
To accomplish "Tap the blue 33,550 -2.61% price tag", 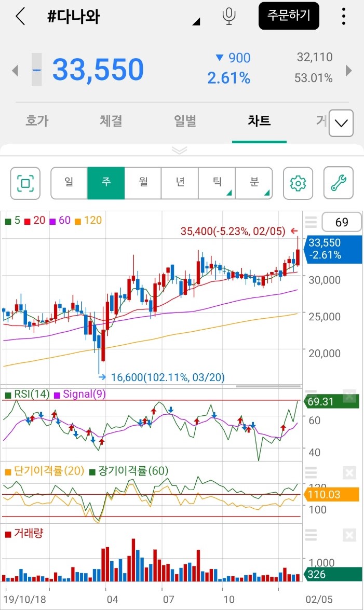I will pyautogui.click(x=333, y=249).
